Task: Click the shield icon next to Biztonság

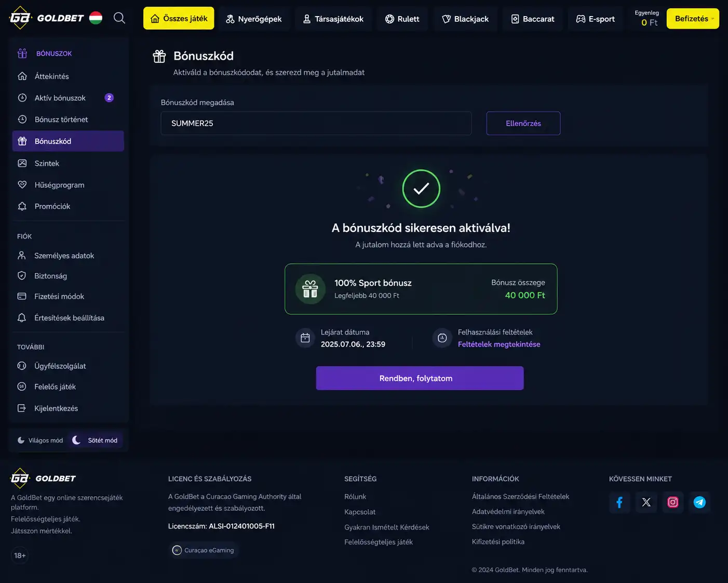Action: [x=22, y=276]
